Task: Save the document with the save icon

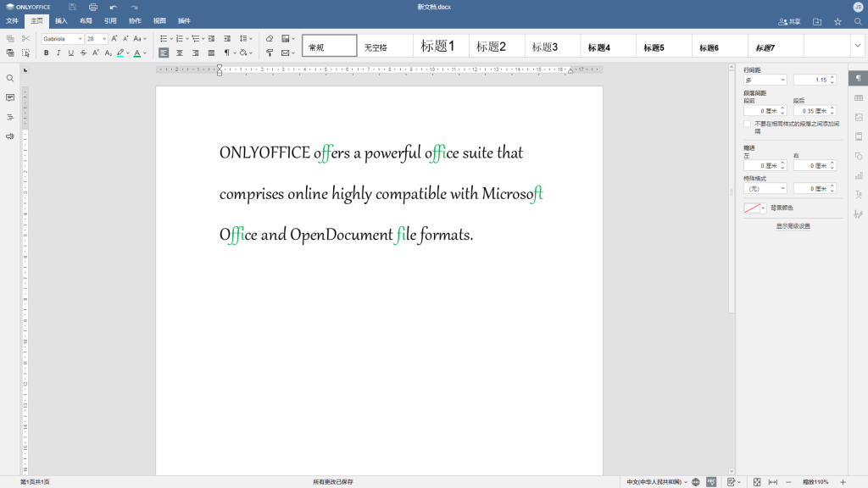Action: pyautogui.click(x=72, y=7)
